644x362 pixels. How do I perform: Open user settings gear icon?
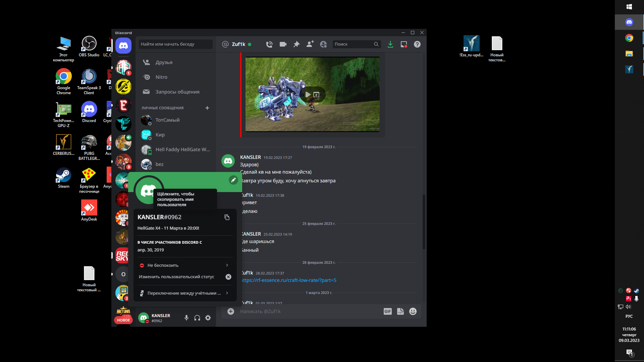[x=208, y=318]
